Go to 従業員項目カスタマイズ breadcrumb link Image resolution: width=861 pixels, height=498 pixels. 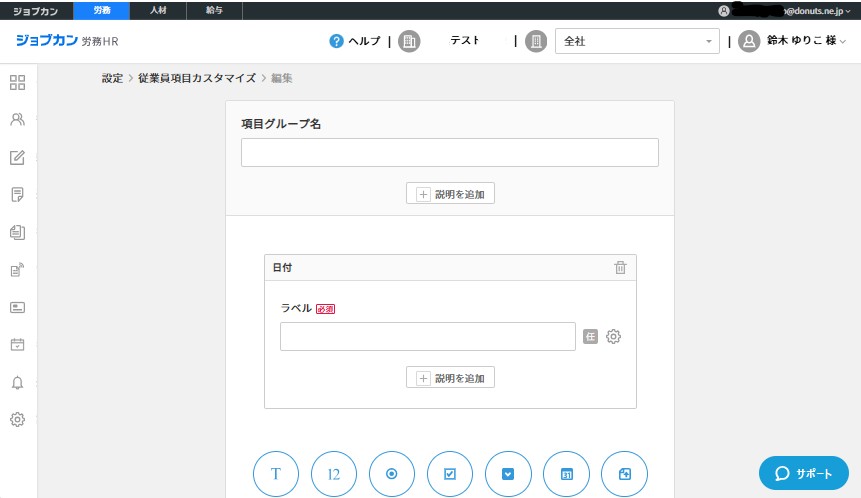click(197, 78)
